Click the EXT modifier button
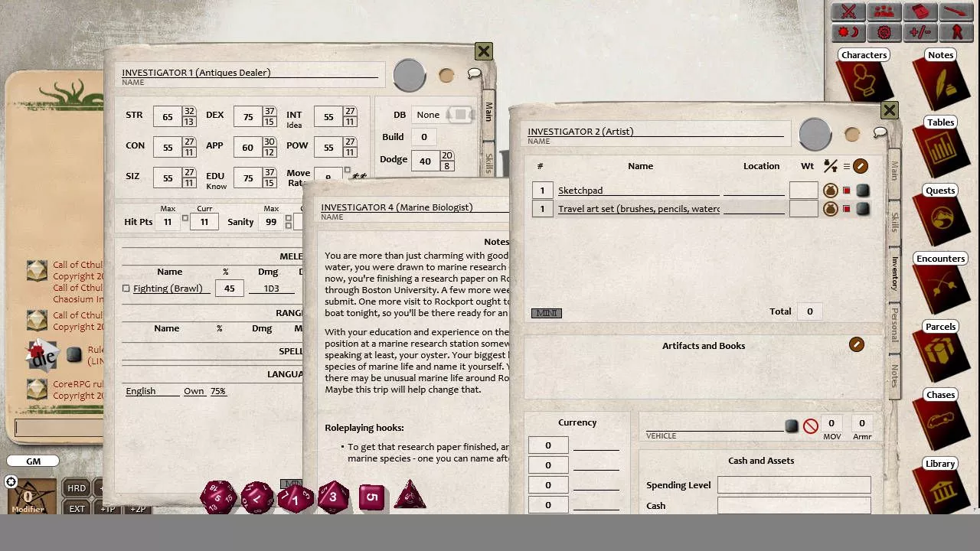This screenshot has height=551, width=980. (x=77, y=508)
